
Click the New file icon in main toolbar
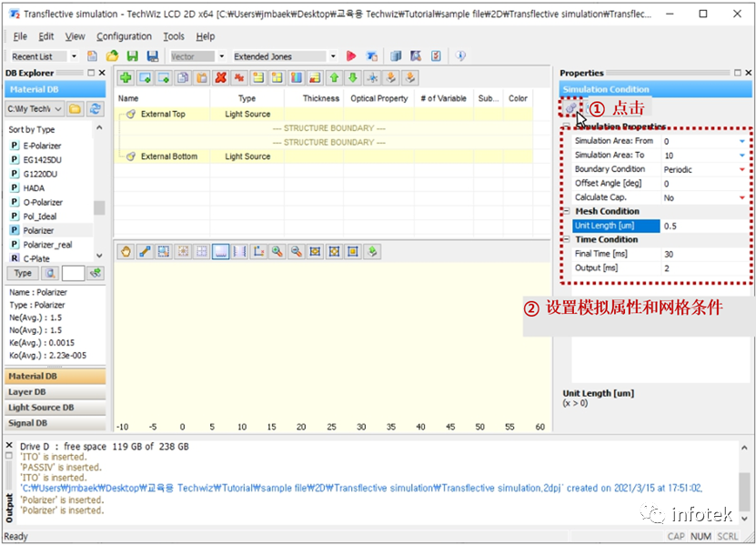point(92,56)
